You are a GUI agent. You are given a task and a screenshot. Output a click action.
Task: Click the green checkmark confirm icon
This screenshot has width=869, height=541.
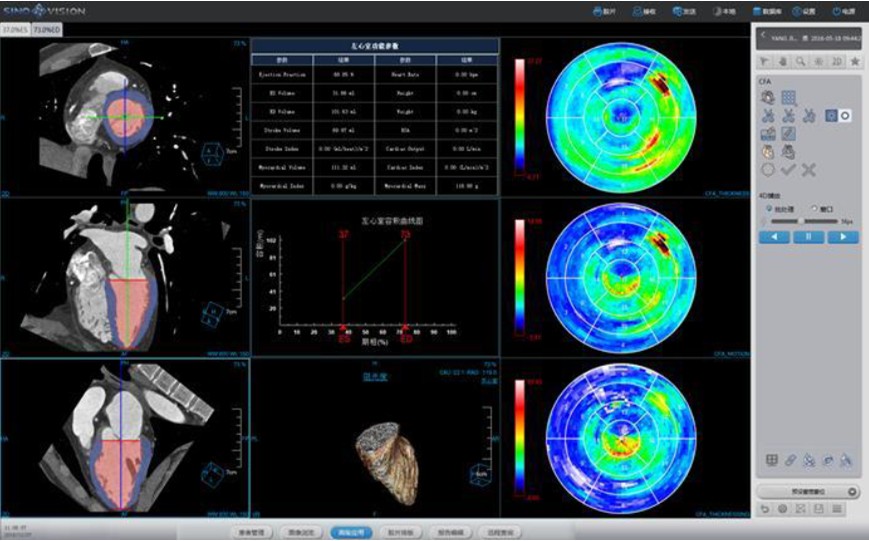(x=788, y=170)
